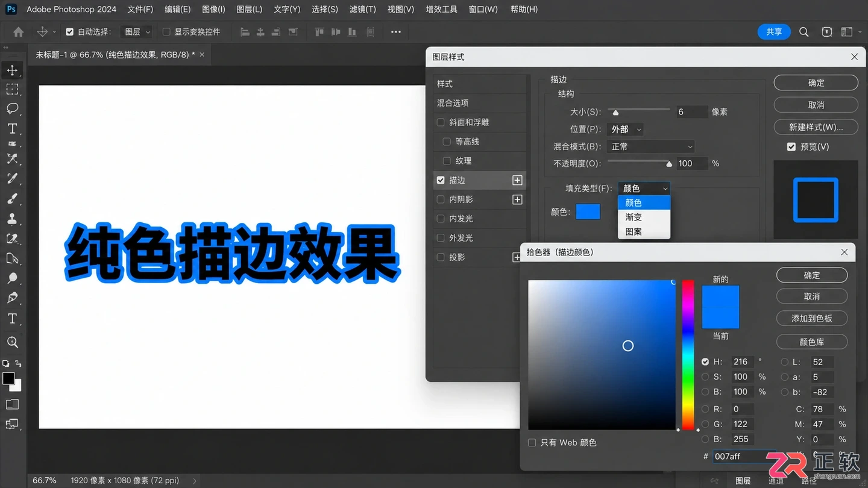
Task: Add another 内阴影 with plus icon
Action: [x=517, y=199]
